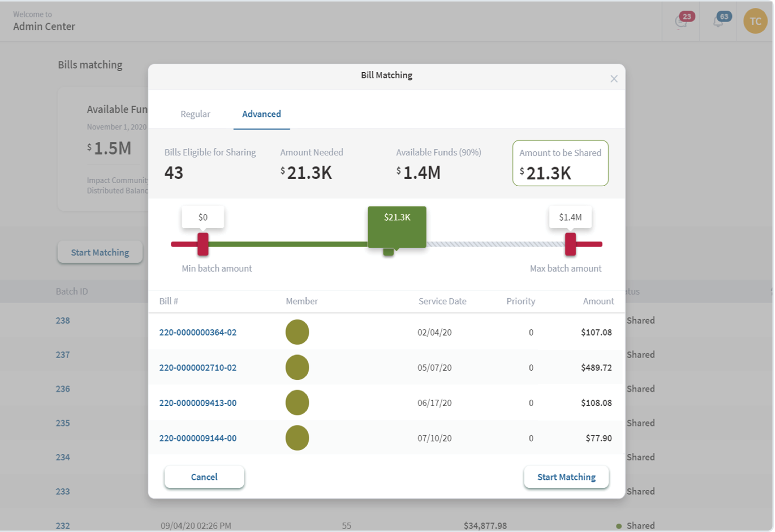Click the Amount column header
The height and width of the screenshot is (532, 775).
tap(599, 301)
